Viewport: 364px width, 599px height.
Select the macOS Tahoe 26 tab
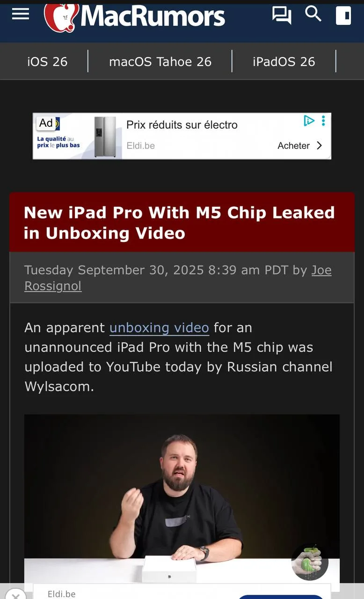[x=160, y=61]
